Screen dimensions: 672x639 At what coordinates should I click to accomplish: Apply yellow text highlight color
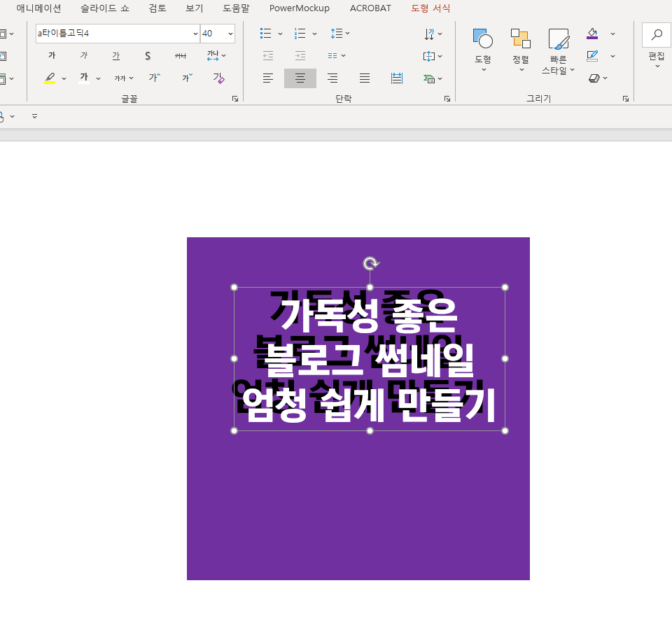(50, 78)
